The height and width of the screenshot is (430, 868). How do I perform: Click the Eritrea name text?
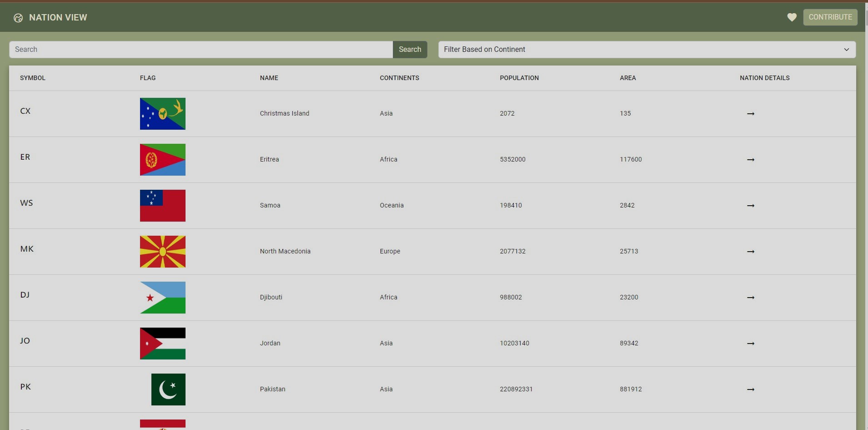[270, 159]
